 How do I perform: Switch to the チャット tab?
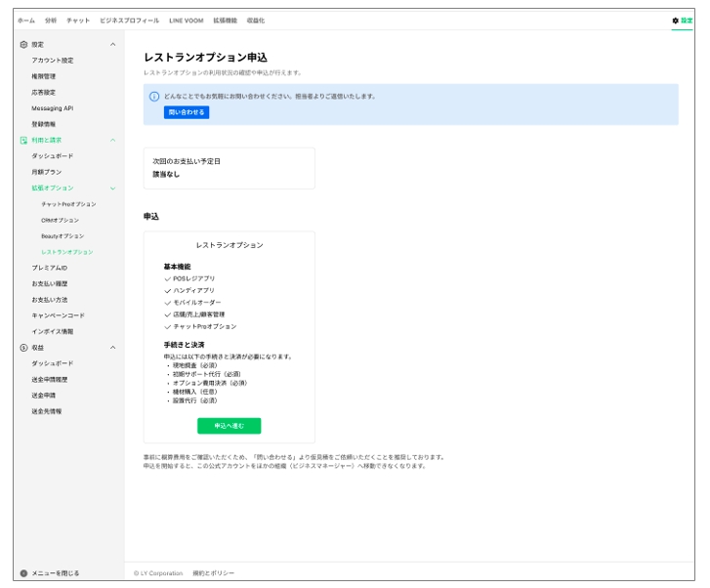click(78, 21)
